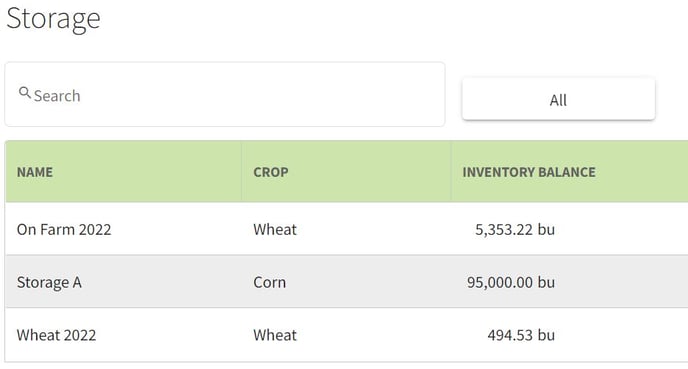This screenshot has height=369, width=688.
Task: Sort by INVENTORY BALANCE column header
Action: 529,172
